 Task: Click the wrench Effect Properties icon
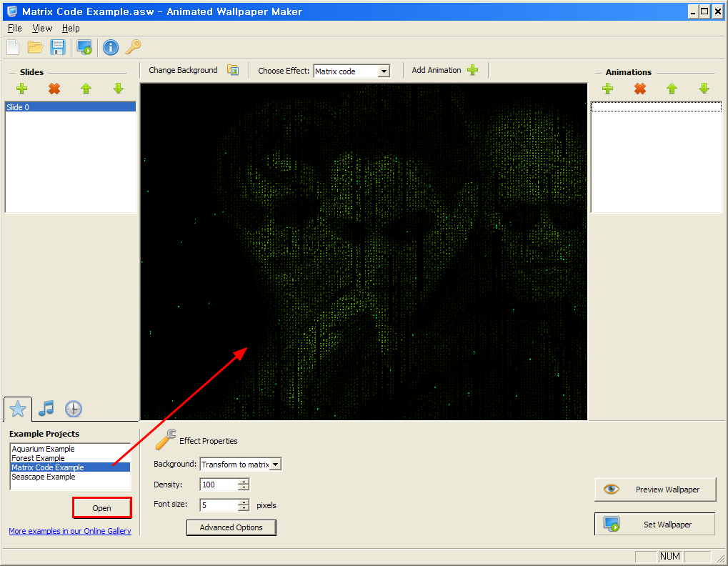[165, 440]
